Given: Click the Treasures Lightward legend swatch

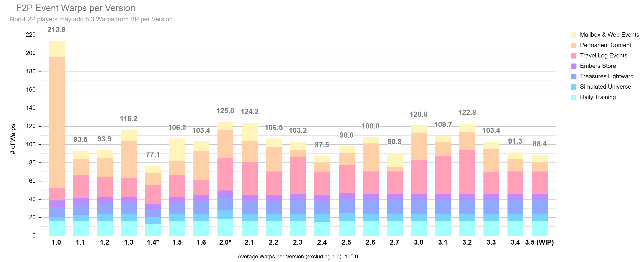Looking at the screenshot, I should pyautogui.click(x=573, y=77).
